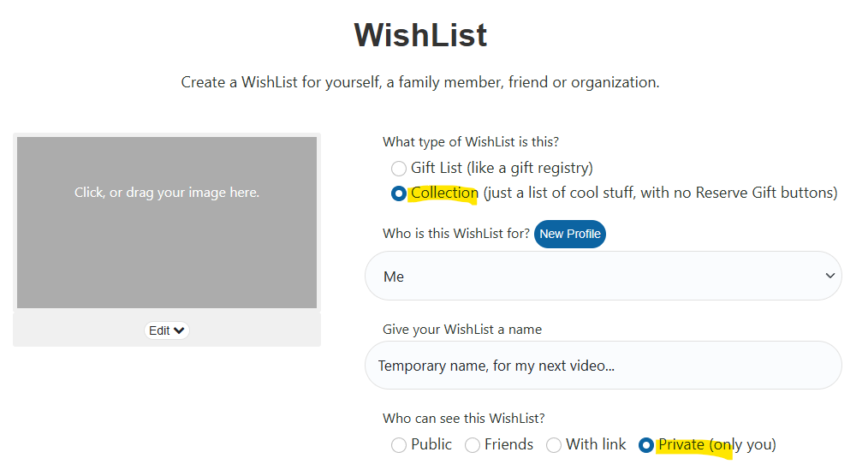Select Private (only you) radio button
The height and width of the screenshot is (476, 868).
tap(646, 445)
